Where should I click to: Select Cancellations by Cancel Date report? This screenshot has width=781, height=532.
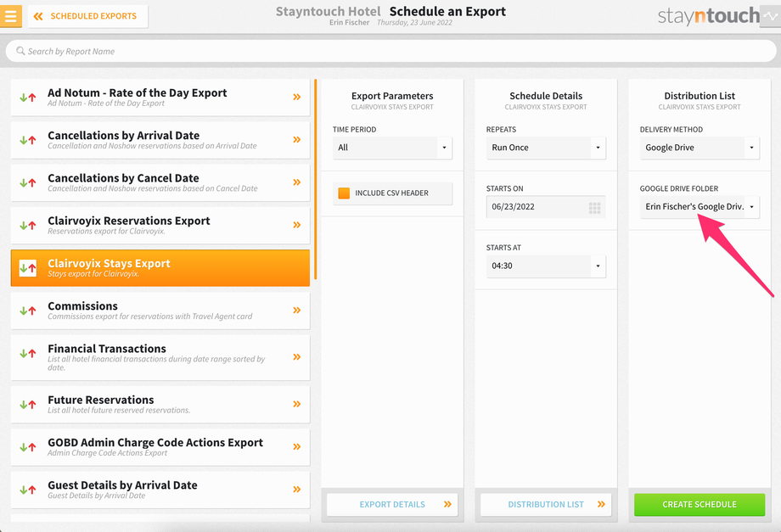(x=160, y=182)
